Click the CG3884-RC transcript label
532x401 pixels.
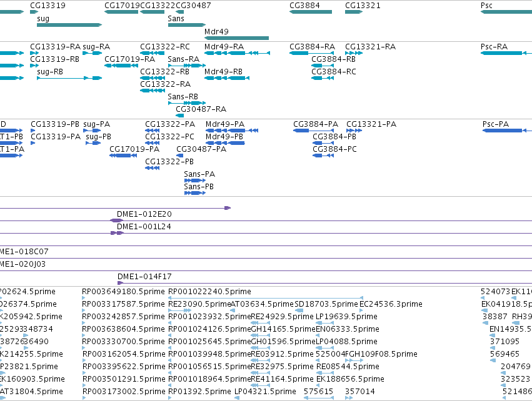click(334, 72)
